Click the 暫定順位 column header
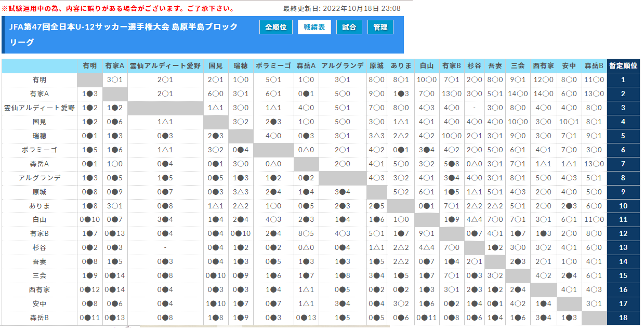The image size is (644, 330). click(623, 66)
